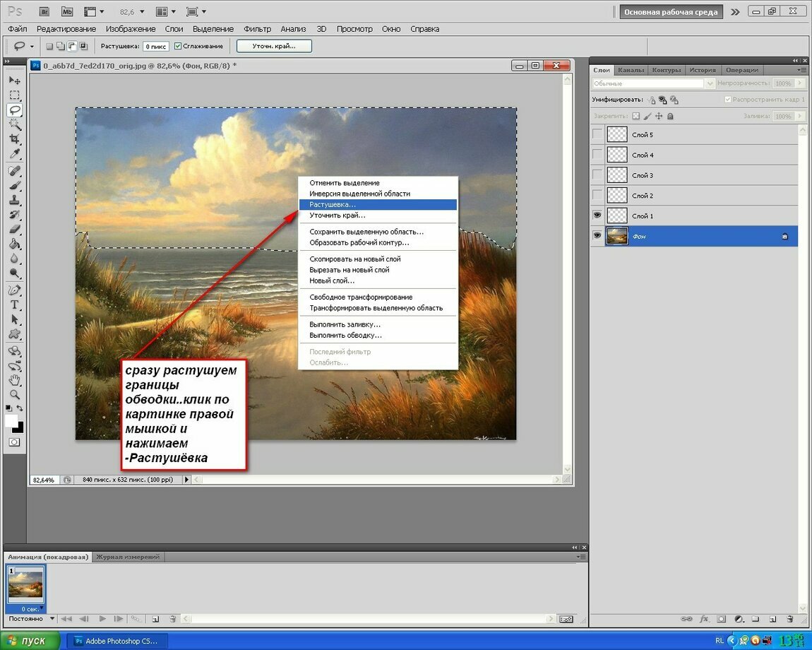Open the looping options dropdown Постоянно
812x650 pixels.
(52, 618)
